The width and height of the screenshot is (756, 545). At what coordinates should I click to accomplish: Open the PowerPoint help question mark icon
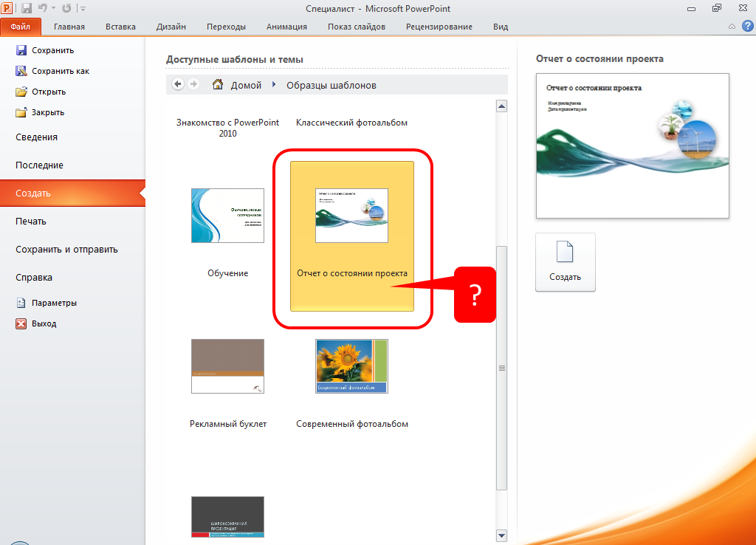point(744,27)
